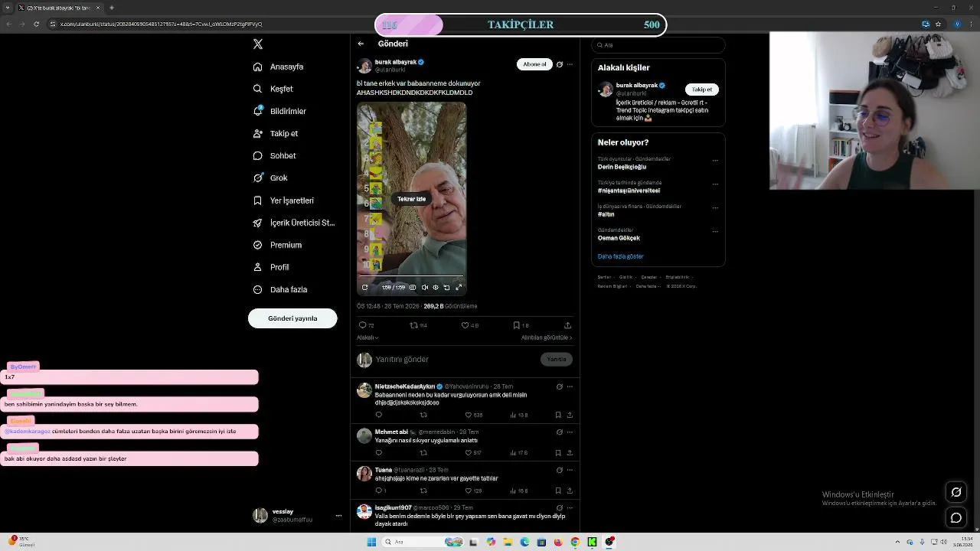Open video settings gear icon
The image size is (980, 551).
pos(436,287)
